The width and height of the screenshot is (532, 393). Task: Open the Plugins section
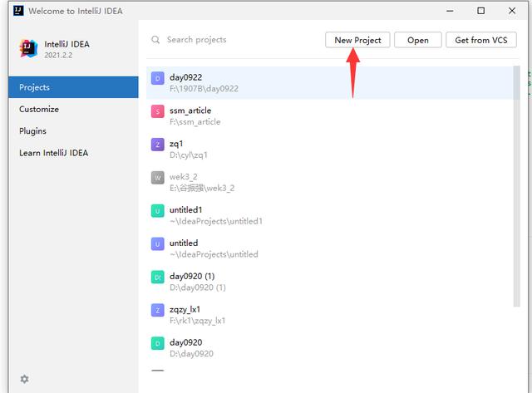(32, 131)
